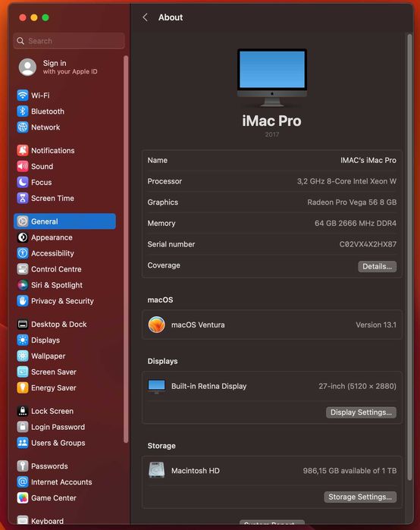Open Screen Time hourglass icon
This screenshot has width=420, height=530.
23,198
